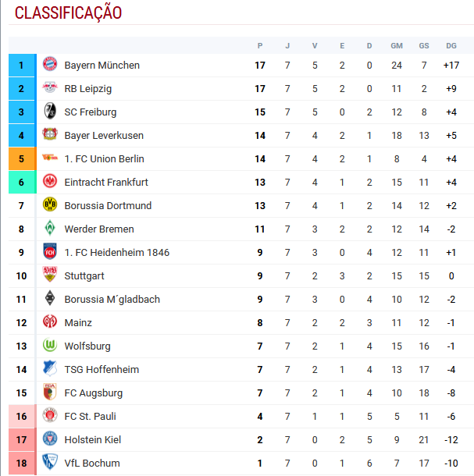Viewport: 474px width, 476px height.
Task: Select the P points column header
Action: click(260, 46)
